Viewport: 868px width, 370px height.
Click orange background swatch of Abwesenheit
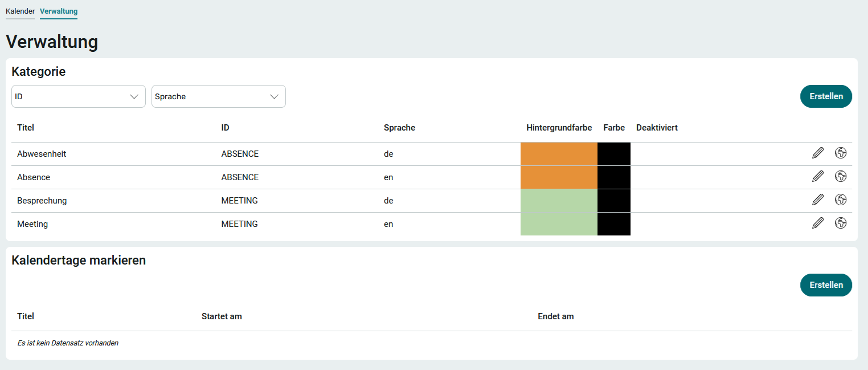click(x=559, y=154)
